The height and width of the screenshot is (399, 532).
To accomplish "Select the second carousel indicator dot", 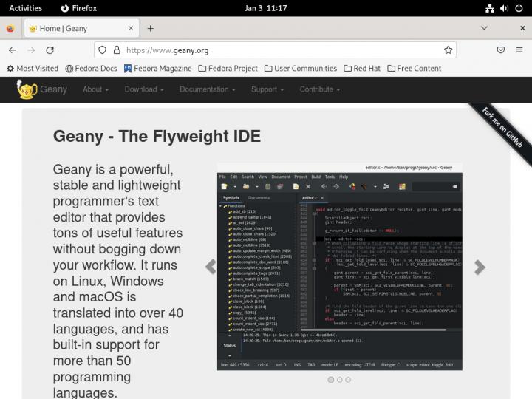I will pos(339,380).
